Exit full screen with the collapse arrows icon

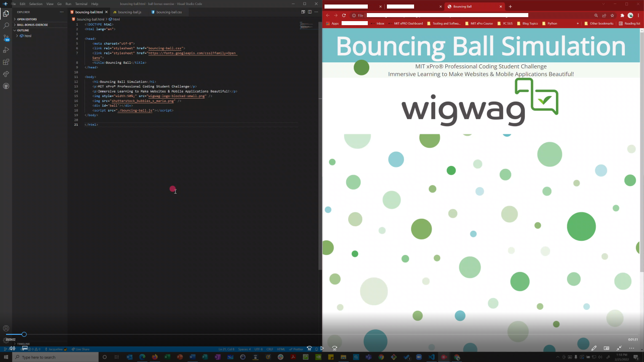point(619,348)
